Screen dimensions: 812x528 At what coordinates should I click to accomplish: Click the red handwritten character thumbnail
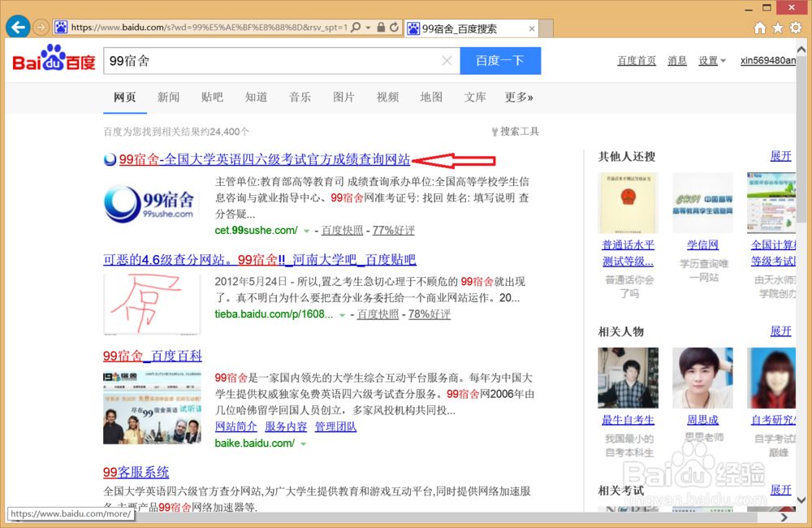click(152, 304)
